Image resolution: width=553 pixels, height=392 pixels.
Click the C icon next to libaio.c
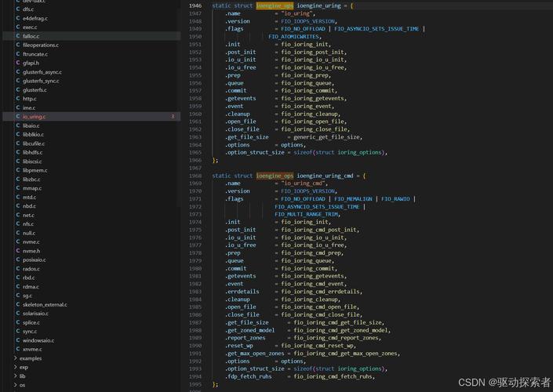pos(17,125)
